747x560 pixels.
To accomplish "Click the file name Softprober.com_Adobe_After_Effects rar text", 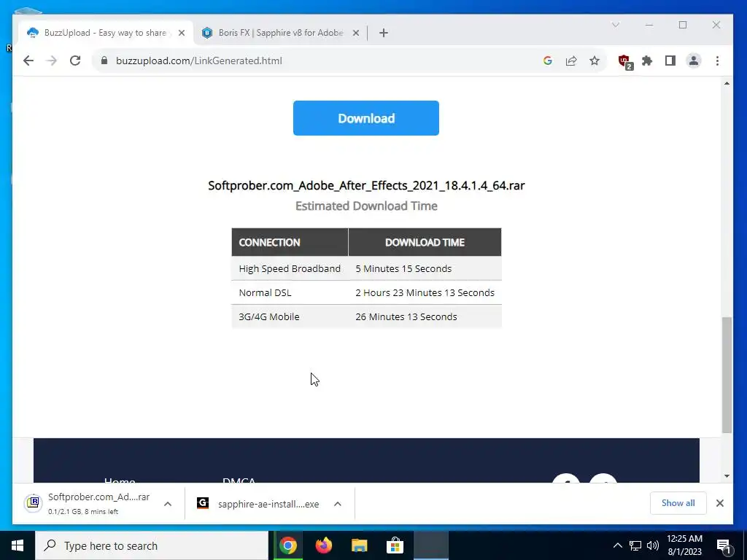I will (366, 185).
